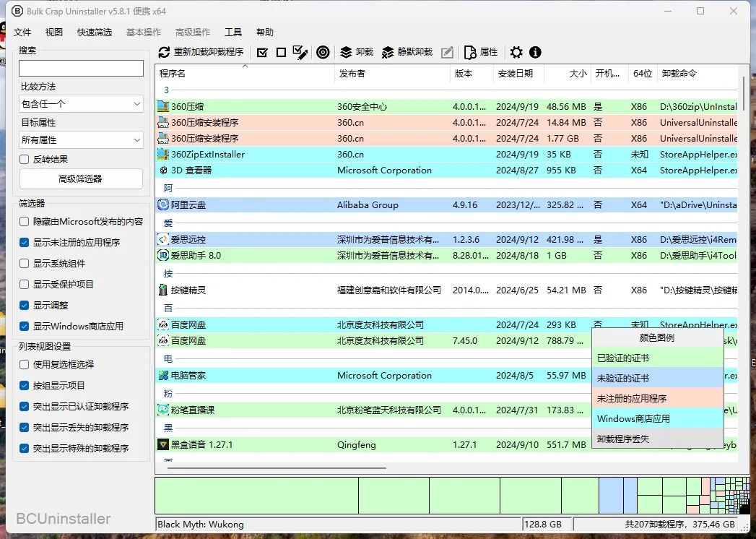Open the 比较方法 包含任一个 dropdown
756x539 pixels.
81,104
